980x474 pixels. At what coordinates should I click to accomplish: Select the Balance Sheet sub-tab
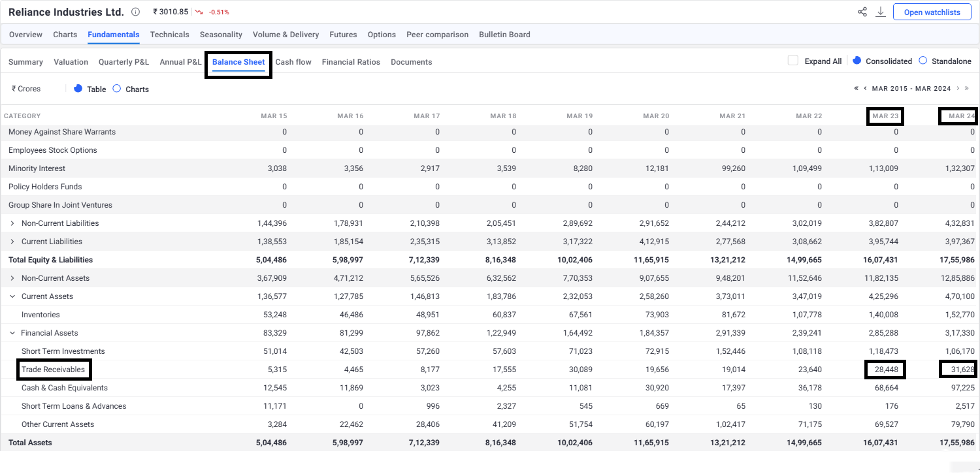click(238, 62)
